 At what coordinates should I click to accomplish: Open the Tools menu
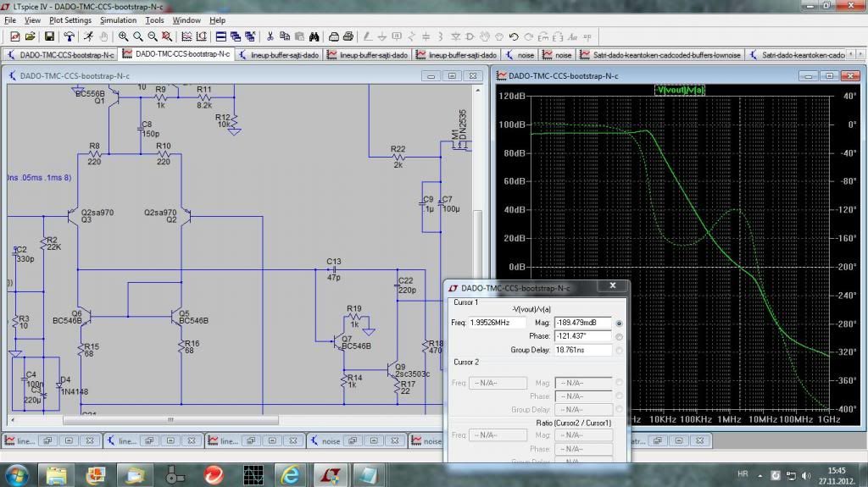(154, 20)
